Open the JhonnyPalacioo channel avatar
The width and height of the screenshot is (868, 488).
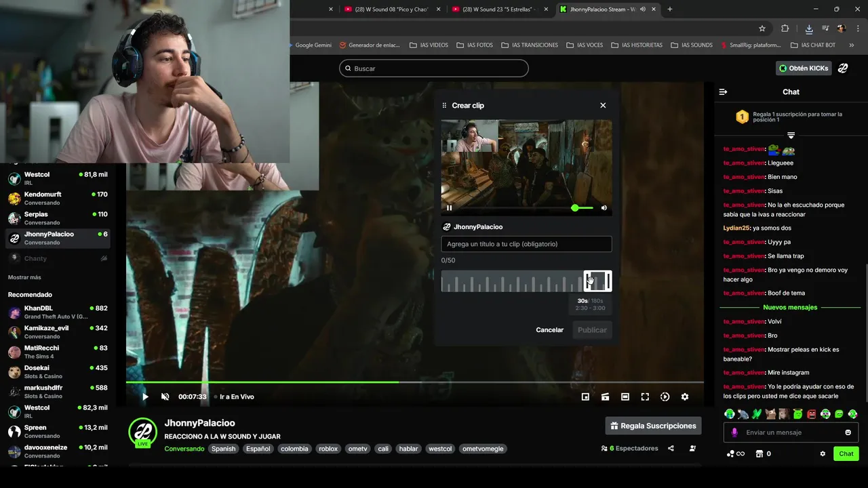[x=143, y=432]
